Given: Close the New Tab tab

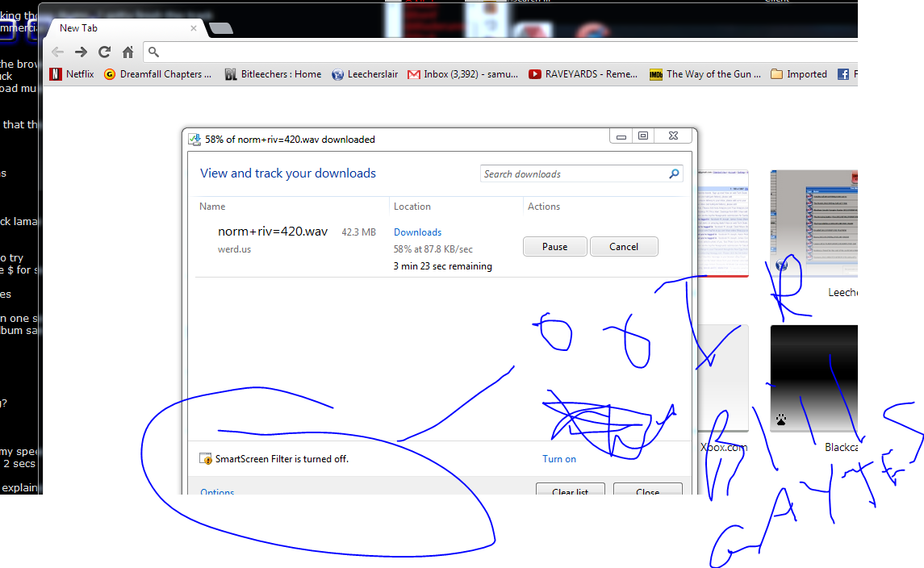Looking at the screenshot, I should tap(194, 28).
